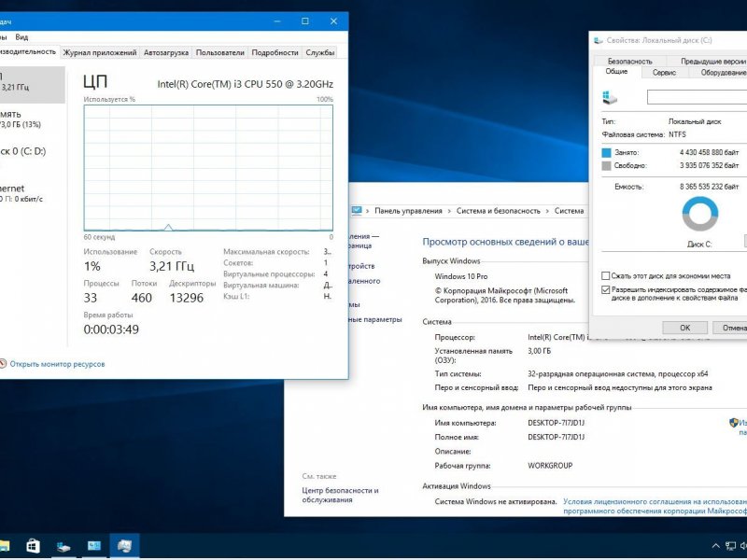Expand chevron after Панель управления breadcrumb
The width and height of the screenshot is (747, 560).
(x=449, y=211)
